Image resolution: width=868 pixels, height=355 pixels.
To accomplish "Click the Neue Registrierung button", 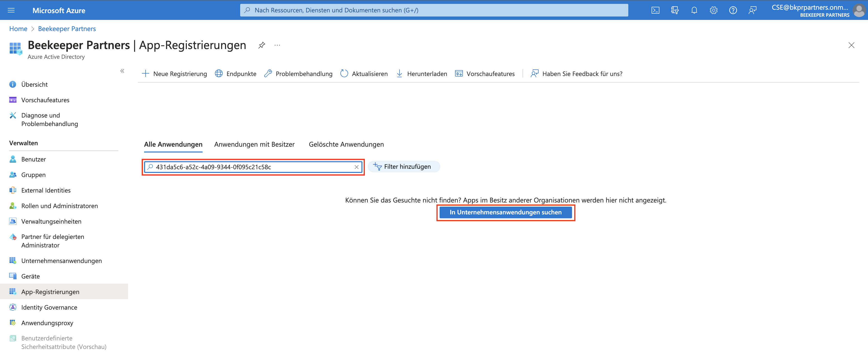I will 174,74.
